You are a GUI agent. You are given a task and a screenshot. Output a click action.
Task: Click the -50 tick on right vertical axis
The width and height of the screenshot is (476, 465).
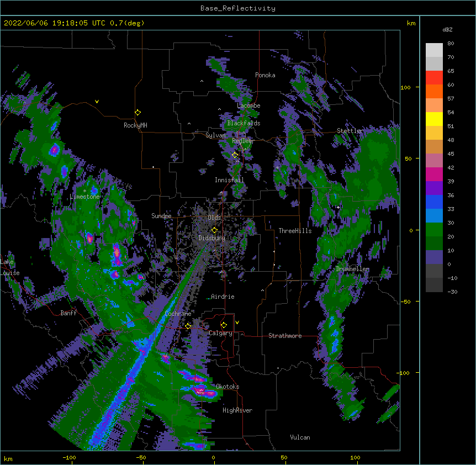coord(405,302)
